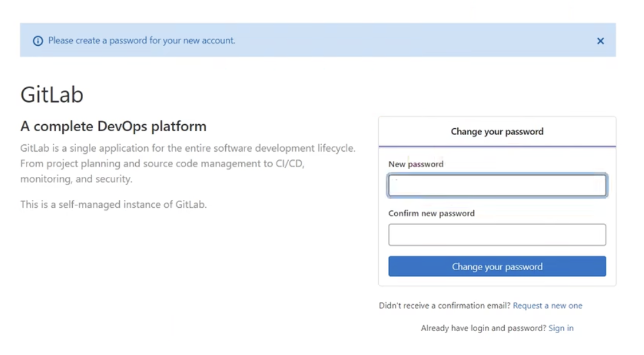Click the "Please create a password" alert message
This screenshot has height=355, width=644.
[x=142, y=41]
